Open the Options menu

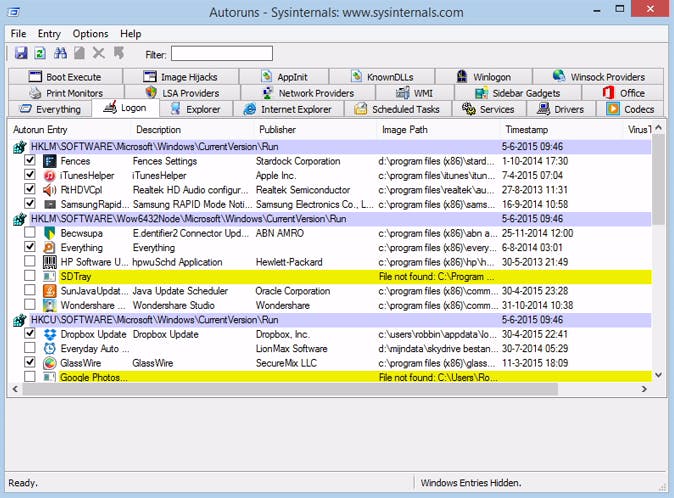90,33
